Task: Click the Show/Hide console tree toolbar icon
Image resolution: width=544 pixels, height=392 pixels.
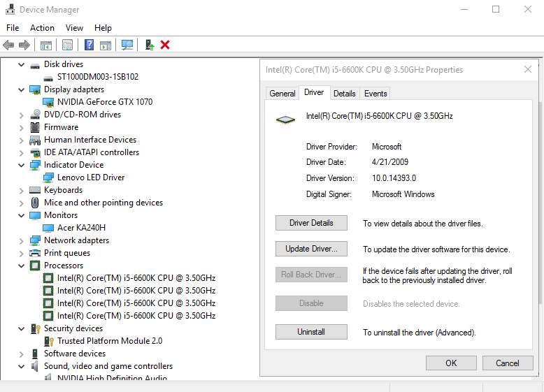Action: click(45, 45)
